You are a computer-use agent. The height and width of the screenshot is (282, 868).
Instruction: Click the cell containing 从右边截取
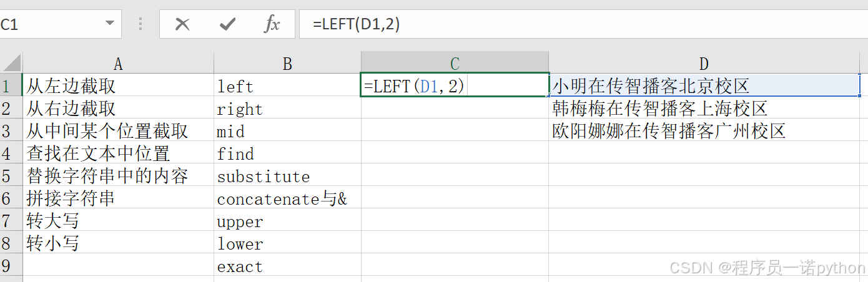[118, 107]
